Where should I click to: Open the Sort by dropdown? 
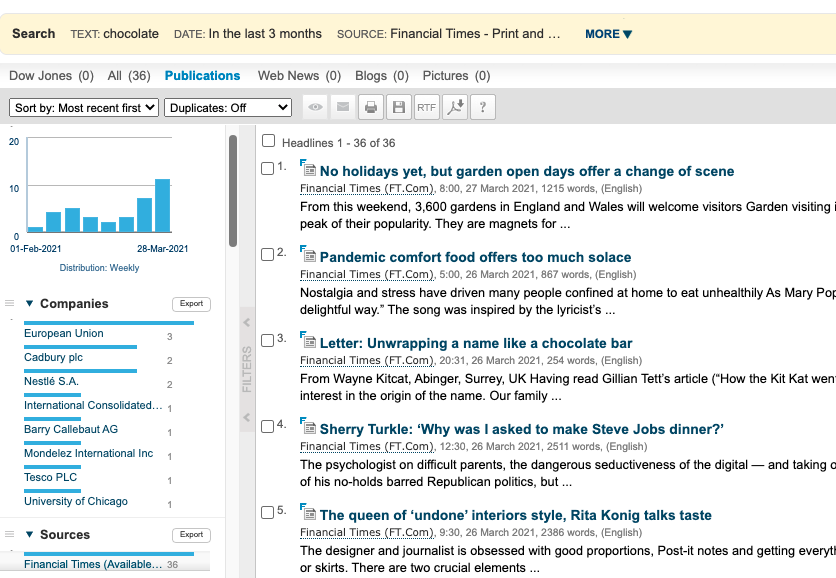(84, 107)
